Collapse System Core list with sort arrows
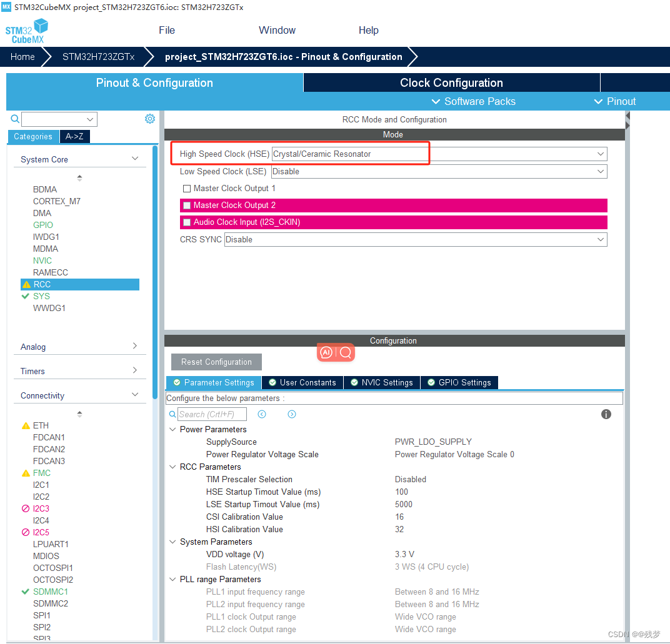 tap(79, 177)
